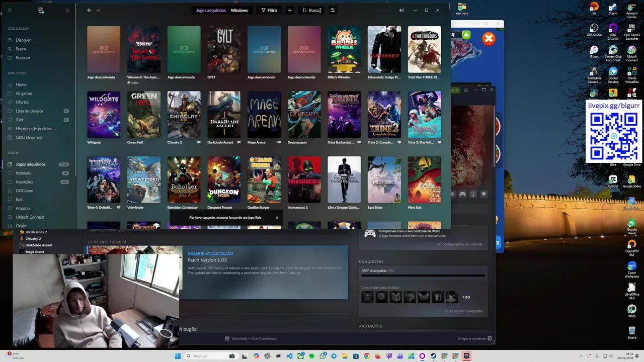
Task: Open Nine Sols game cover
Action: pos(425,180)
